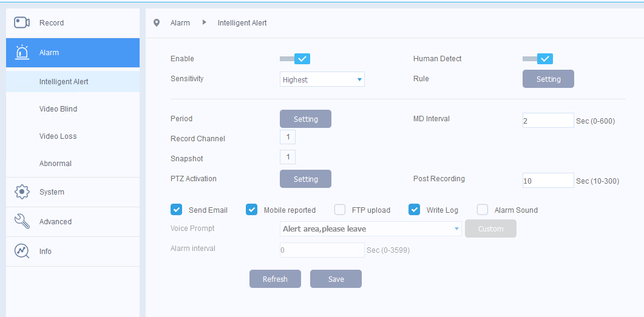Click the Alarm siren icon

22,53
